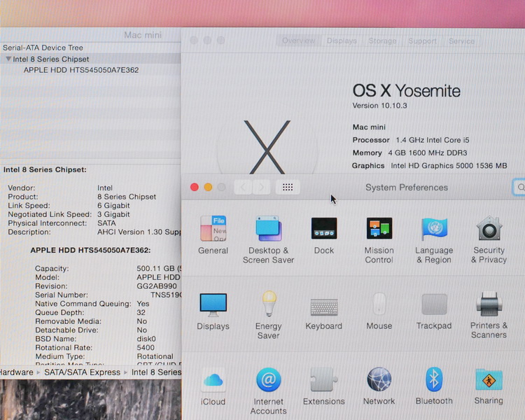Viewport: 525px width, 420px height.
Task: Open the Trackpad preferences pane
Action: pos(434,311)
